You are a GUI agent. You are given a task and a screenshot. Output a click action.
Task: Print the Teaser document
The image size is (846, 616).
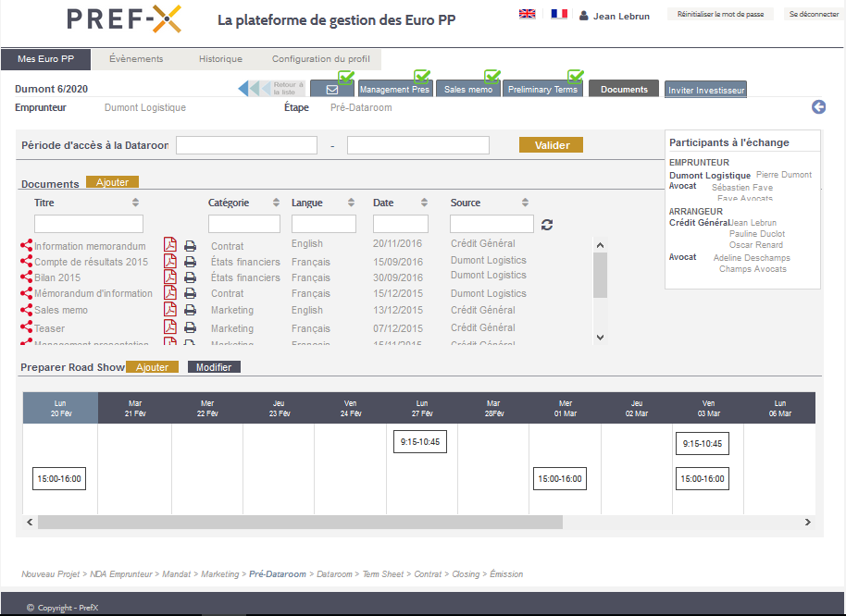(x=190, y=327)
